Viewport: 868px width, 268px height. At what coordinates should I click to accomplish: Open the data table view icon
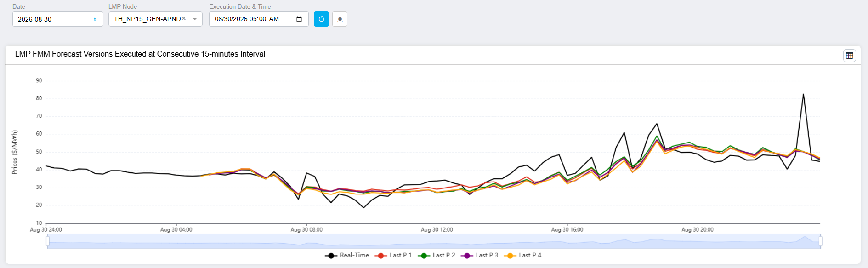tap(850, 56)
